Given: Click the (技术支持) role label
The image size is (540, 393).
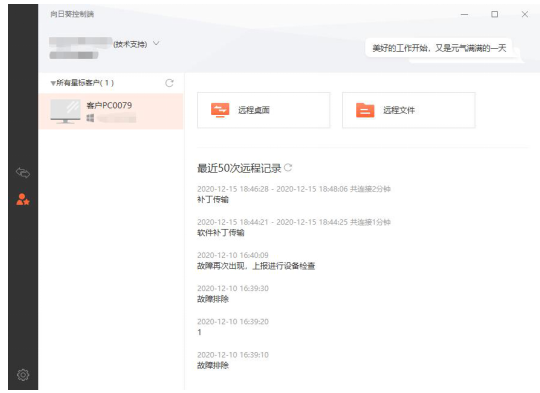Looking at the screenshot, I should point(130,44).
